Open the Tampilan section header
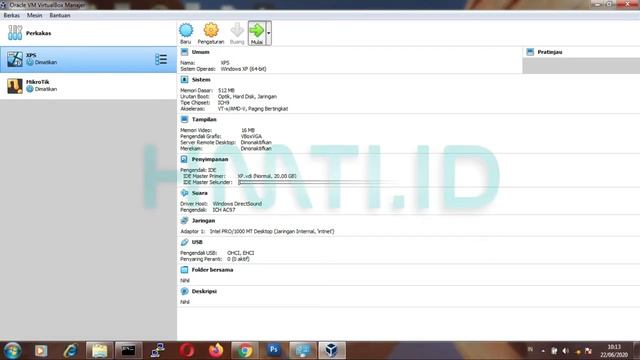This screenshot has width=640, height=360. click(x=204, y=120)
